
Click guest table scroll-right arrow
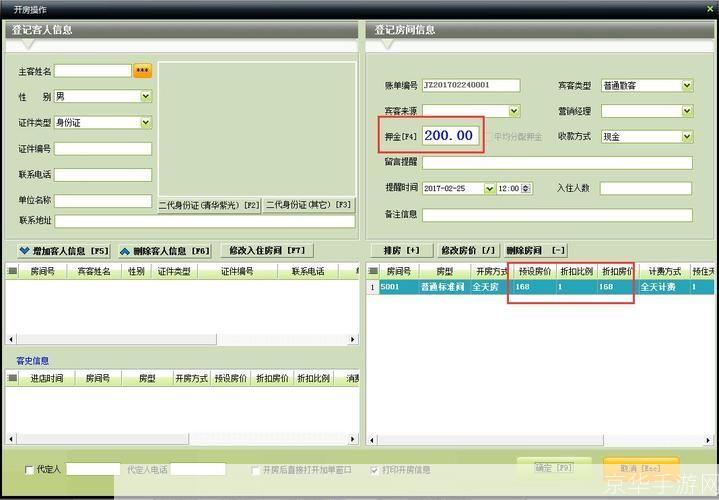pos(353,339)
